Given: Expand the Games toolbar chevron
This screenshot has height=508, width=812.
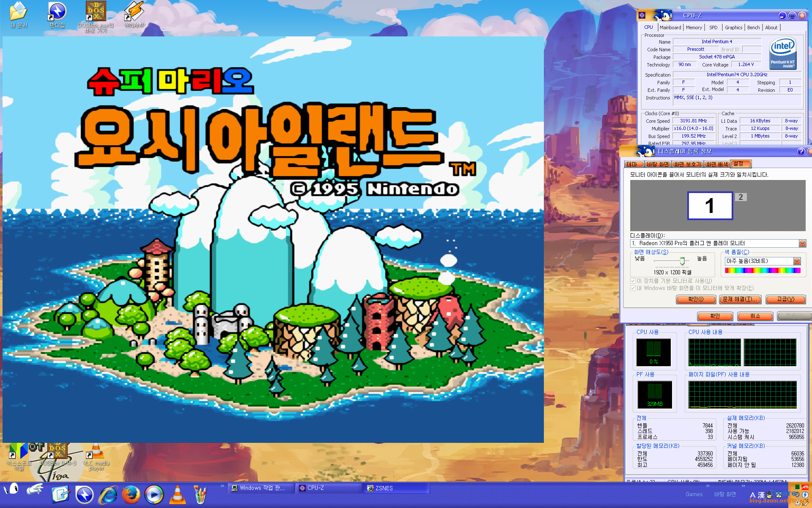Looking at the screenshot, I should 708,486.
